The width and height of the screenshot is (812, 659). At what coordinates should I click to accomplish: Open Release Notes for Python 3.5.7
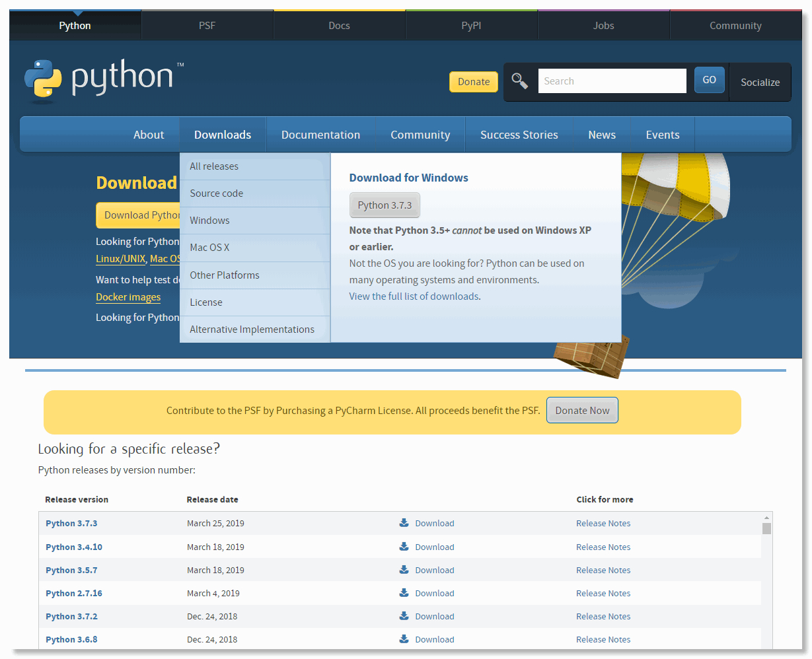tap(603, 570)
